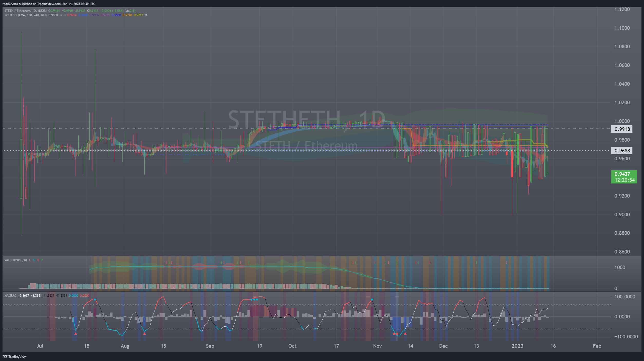Click the cyan 0.0000 HA SRRC value

tap(73, 296)
